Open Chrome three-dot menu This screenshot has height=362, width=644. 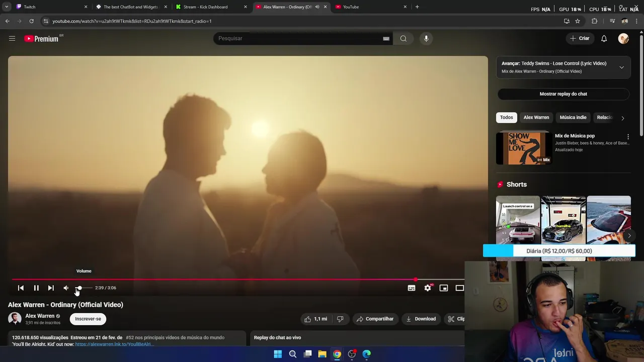click(636, 21)
